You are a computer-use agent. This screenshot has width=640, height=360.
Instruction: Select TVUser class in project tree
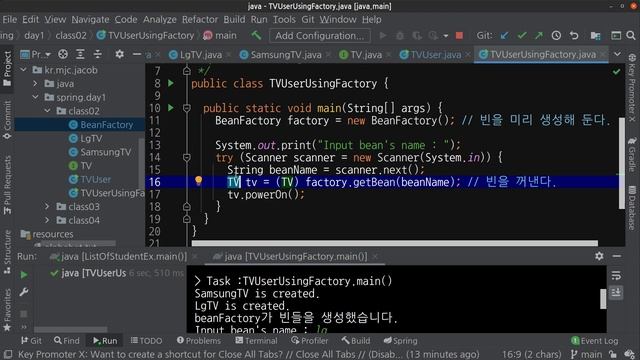[95, 179]
